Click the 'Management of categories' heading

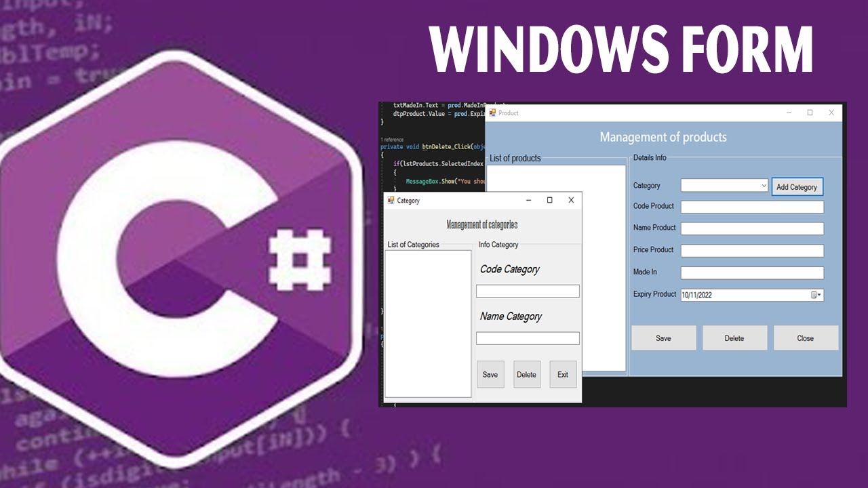[482, 224]
